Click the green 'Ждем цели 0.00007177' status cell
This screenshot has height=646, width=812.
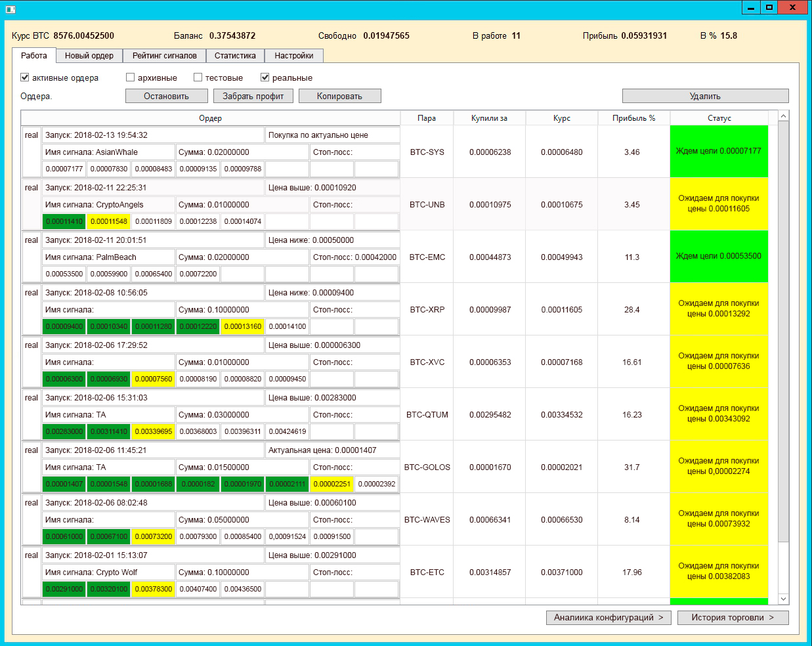(719, 152)
